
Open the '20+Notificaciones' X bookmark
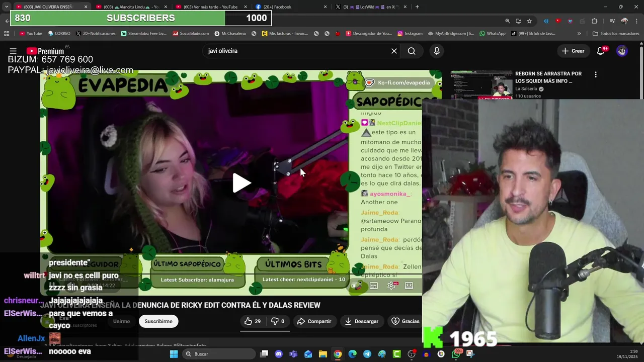pyautogui.click(x=96, y=34)
